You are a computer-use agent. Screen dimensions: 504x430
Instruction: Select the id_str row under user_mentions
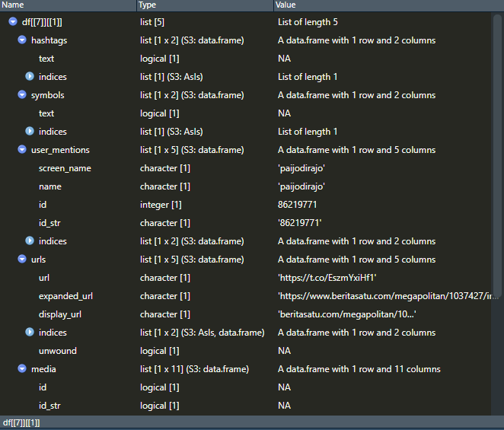tap(245, 223)
